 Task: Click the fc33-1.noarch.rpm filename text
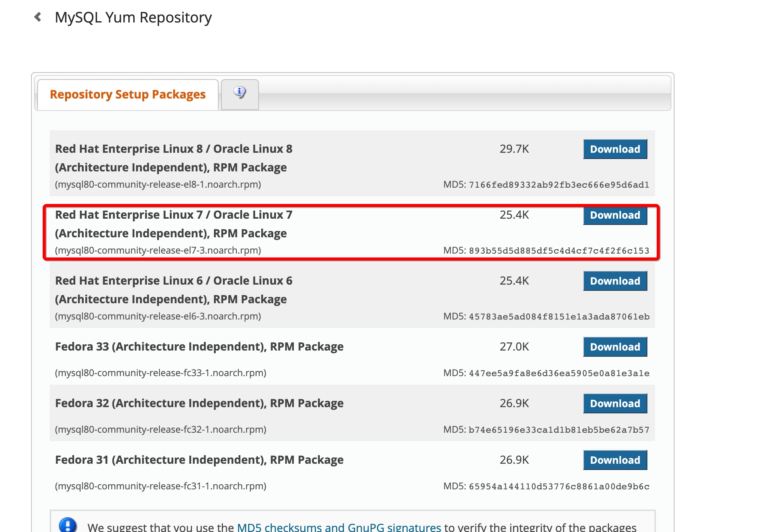coord(160,373)
